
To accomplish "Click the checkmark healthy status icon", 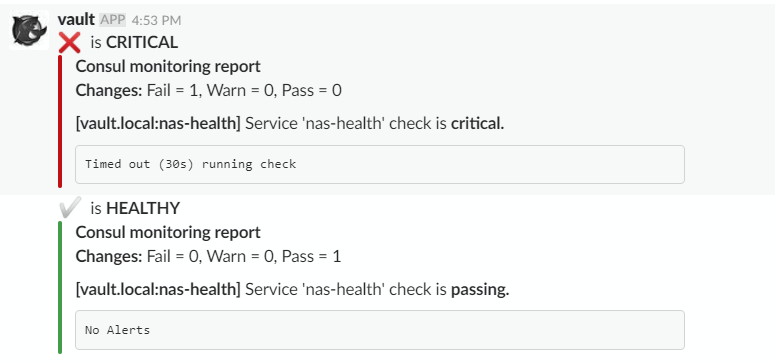I will point(69,207).
